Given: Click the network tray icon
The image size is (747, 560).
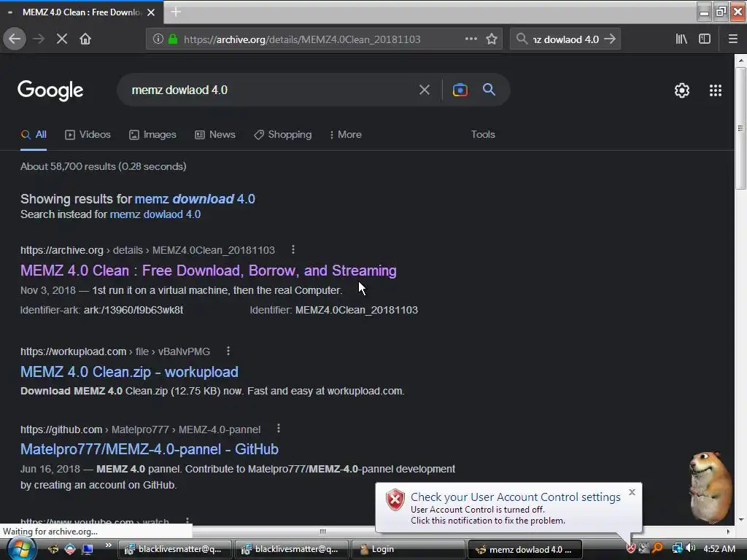Looking at the screenshot, I should [x=677, y=548].
